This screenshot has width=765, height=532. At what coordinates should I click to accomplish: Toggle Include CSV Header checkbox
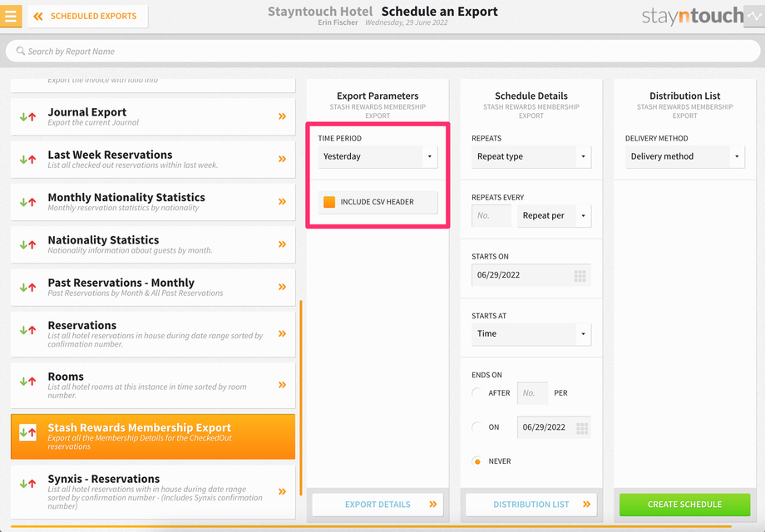[329, 202]
